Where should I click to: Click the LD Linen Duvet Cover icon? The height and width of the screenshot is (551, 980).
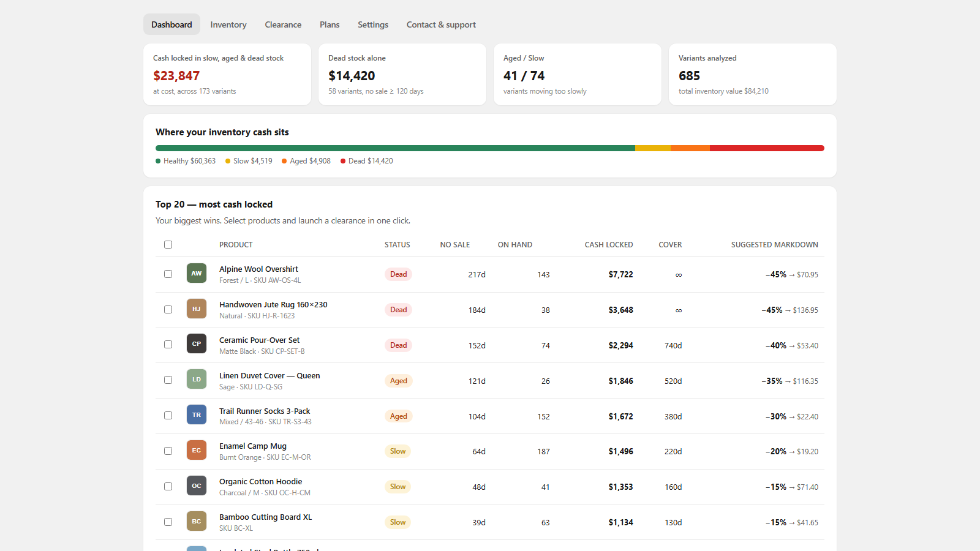click(x=196, y=380)
